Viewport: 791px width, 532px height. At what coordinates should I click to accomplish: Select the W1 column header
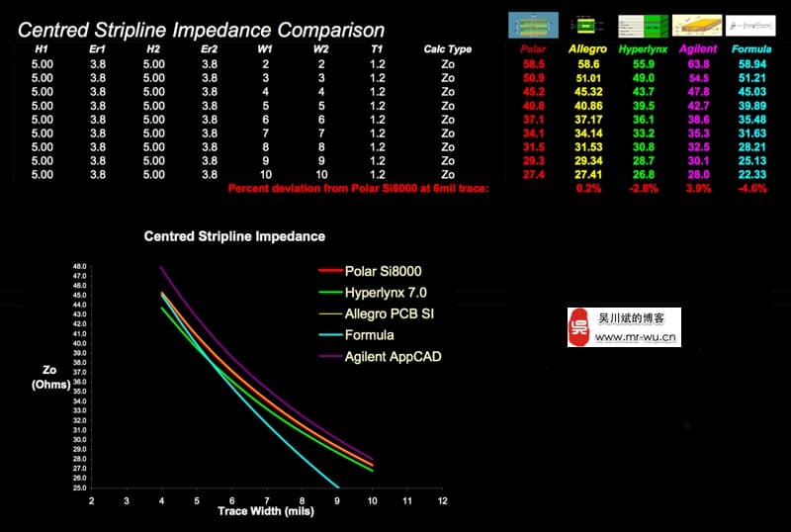coord(265,49)
